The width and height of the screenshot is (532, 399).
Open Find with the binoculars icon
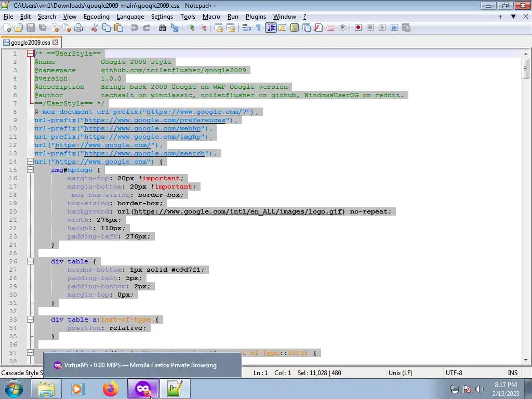pos(163,28)
